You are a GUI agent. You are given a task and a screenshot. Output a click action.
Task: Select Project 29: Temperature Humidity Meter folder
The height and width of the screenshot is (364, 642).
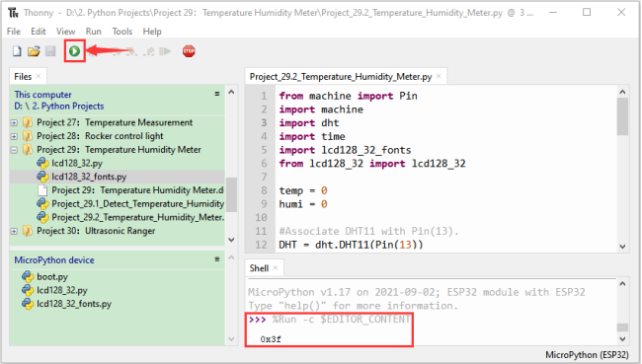(x=119, y=150)
